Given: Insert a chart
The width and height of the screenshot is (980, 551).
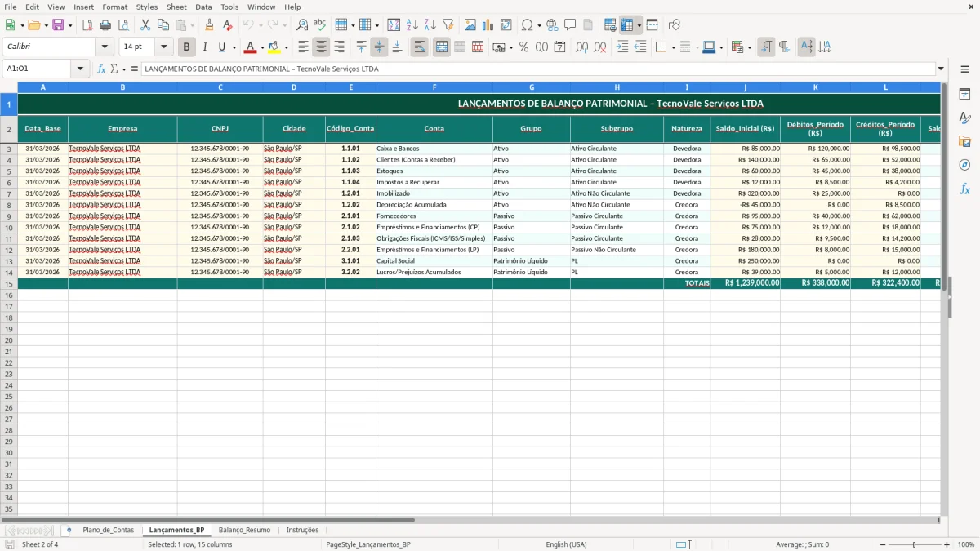Looking at the screenshot, I should point(488,24).
